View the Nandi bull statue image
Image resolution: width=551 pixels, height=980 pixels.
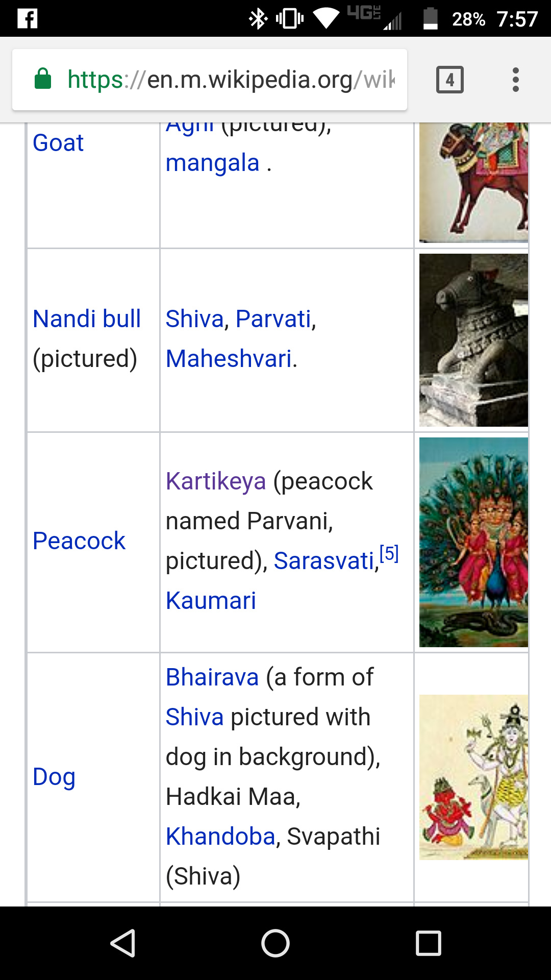pyautogui.click(x=473, y=340)
